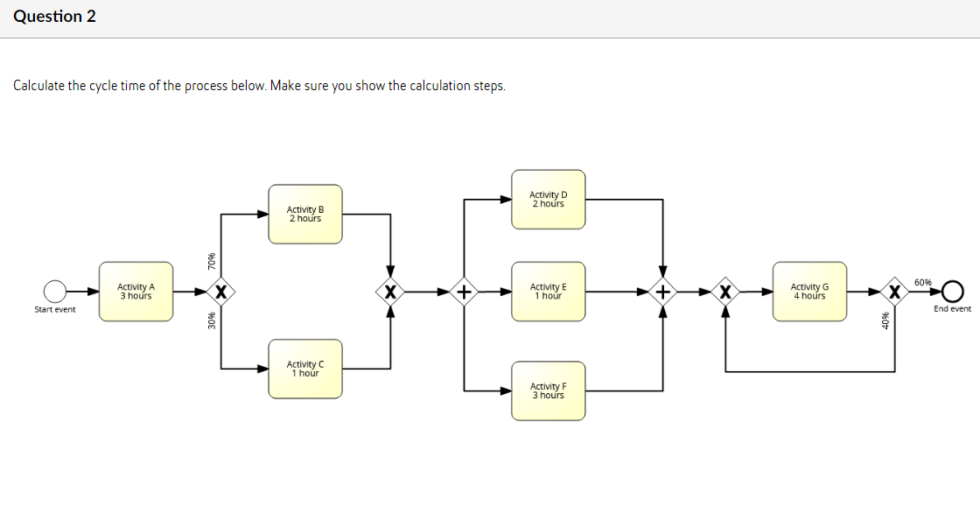Viewport: 980px width, 528px height.
Task: Click the End event circle
Action: pos(953,291)
